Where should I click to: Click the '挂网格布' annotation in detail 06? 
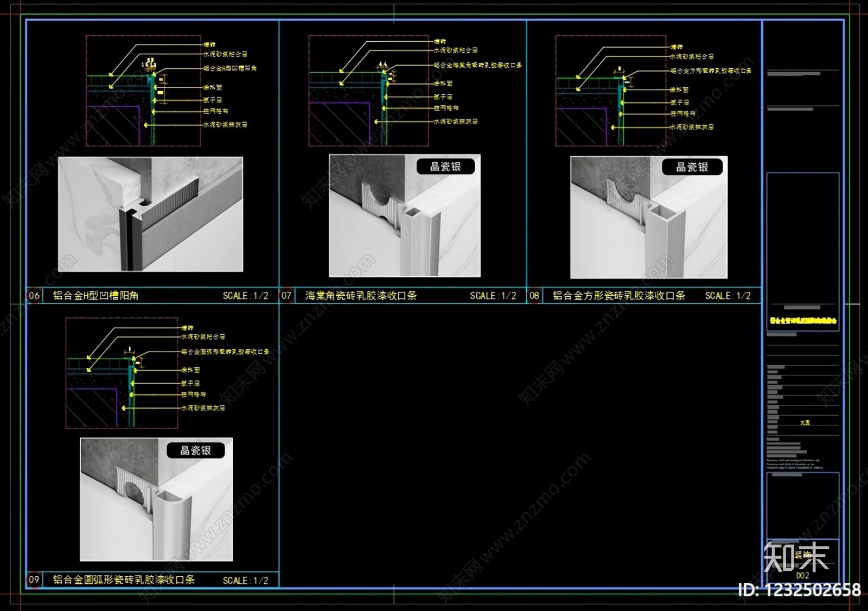point(216,111)
